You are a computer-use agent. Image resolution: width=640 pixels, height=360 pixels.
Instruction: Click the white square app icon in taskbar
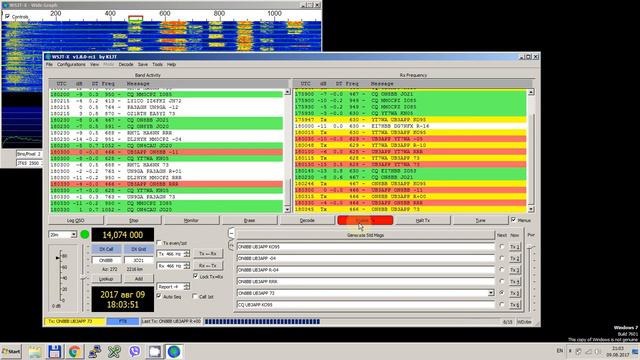(x=155, y=351)
